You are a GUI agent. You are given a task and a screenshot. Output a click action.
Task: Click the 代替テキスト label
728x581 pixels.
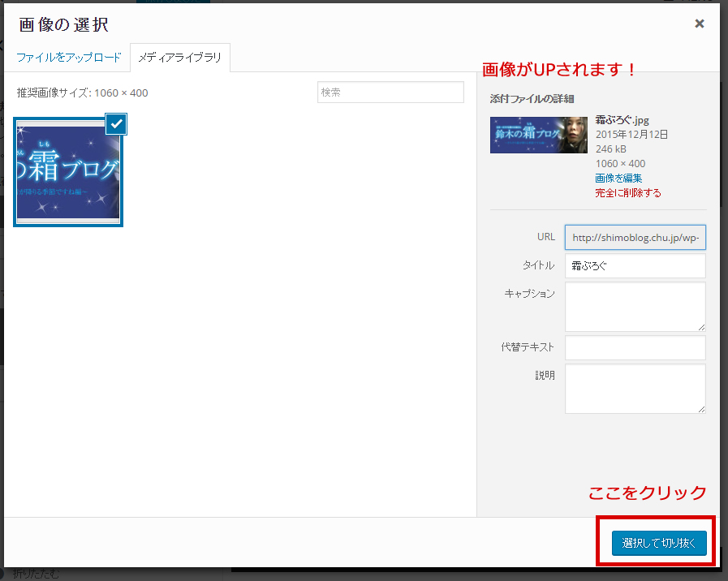click(x=528, y=347)
